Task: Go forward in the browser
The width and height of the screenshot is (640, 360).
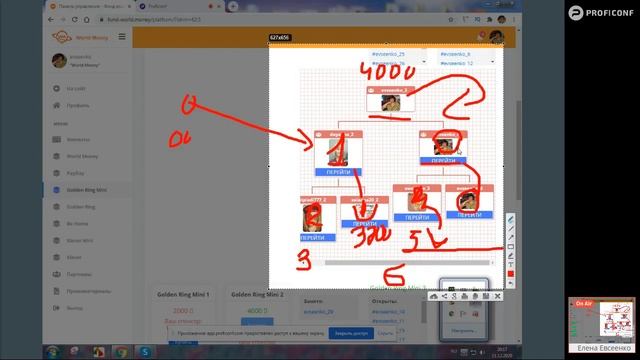Action: [x=63, y=20]
